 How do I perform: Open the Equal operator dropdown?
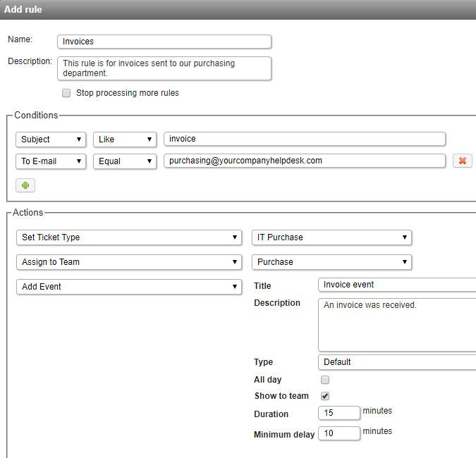125,161
